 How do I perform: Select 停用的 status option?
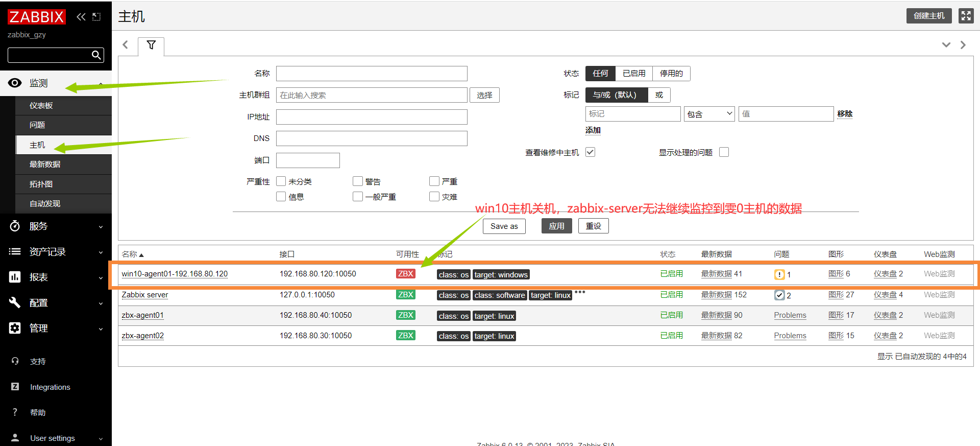(671, 74)
